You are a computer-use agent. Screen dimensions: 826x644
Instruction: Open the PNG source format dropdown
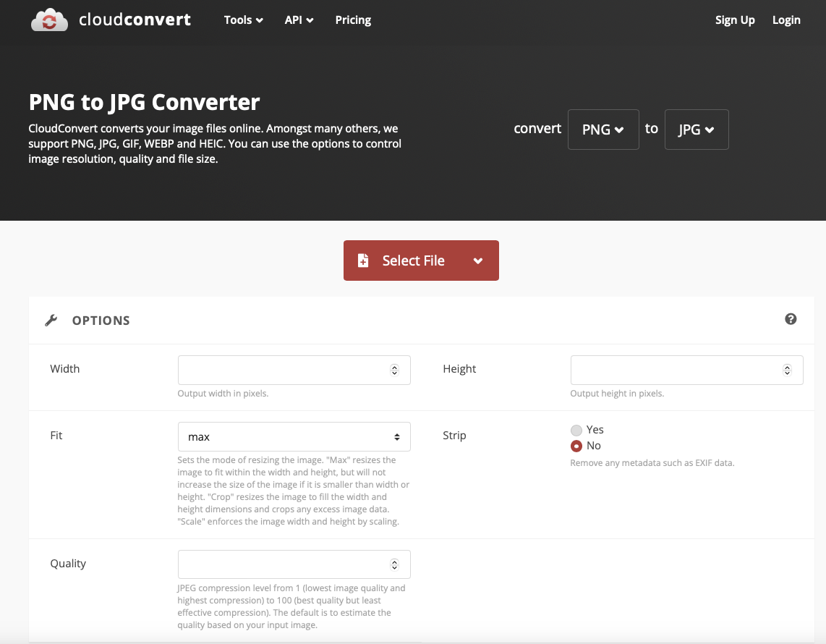(603, 129)
